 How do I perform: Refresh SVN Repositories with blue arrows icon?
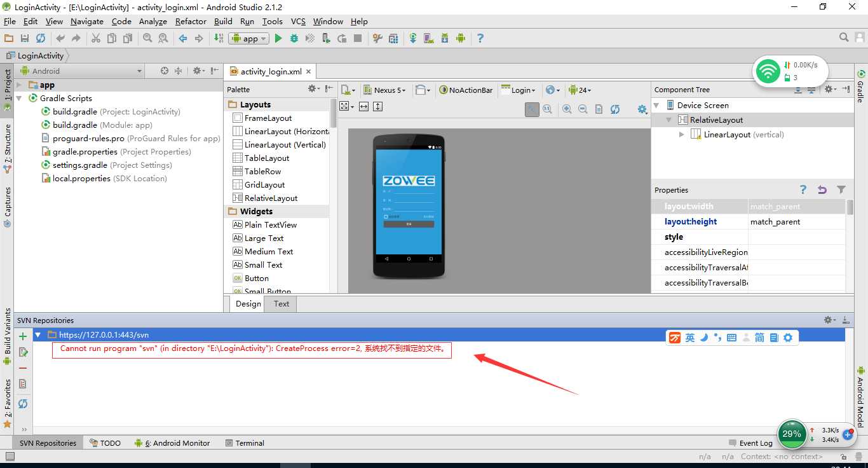(23, 404)
